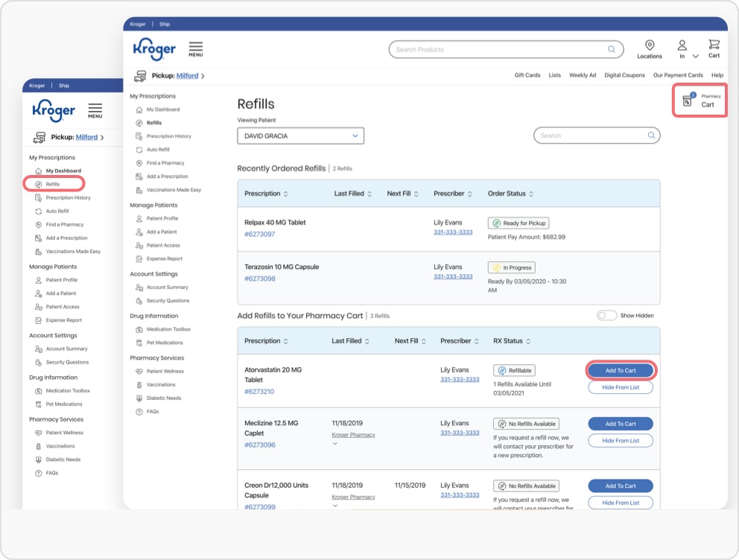
Task: Click Milford pickup link in main window
Action: (x=187, y=76)
